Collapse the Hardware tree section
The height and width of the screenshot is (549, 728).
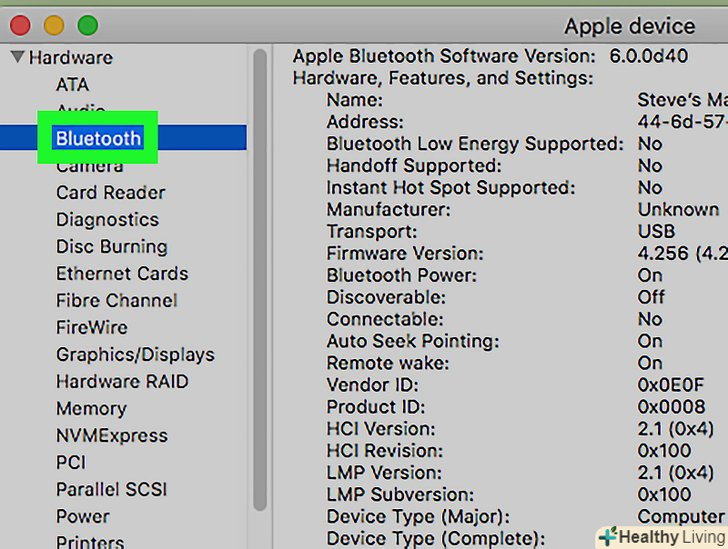18,57
